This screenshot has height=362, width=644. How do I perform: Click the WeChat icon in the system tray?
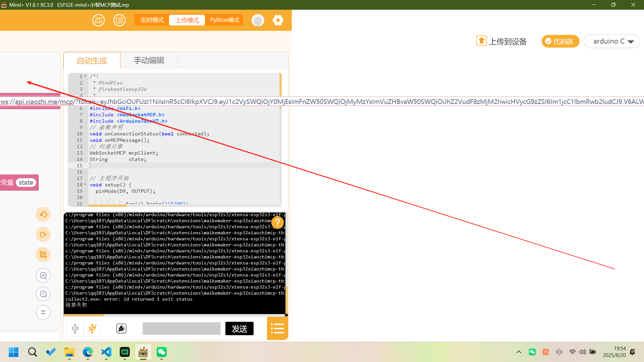tap(532, 352)
